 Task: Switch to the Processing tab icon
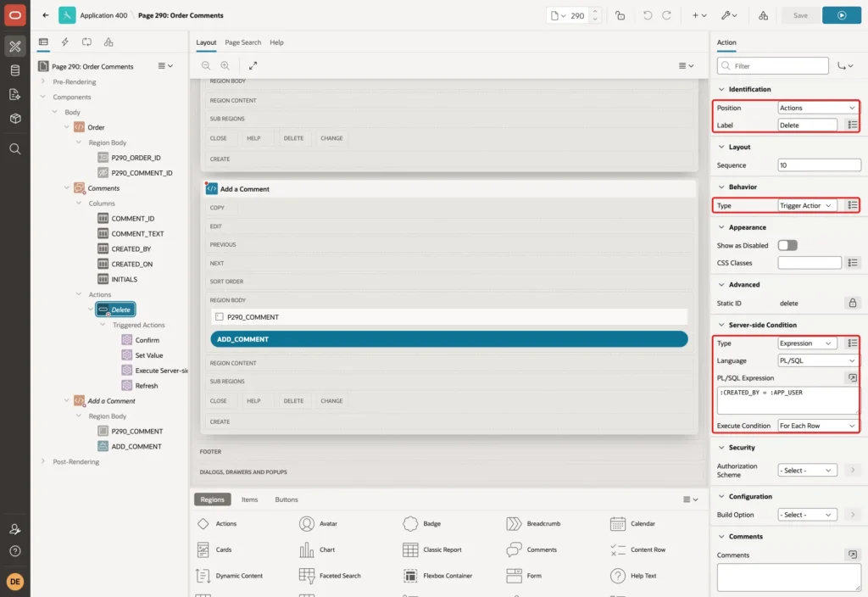[x=87, y=42]
